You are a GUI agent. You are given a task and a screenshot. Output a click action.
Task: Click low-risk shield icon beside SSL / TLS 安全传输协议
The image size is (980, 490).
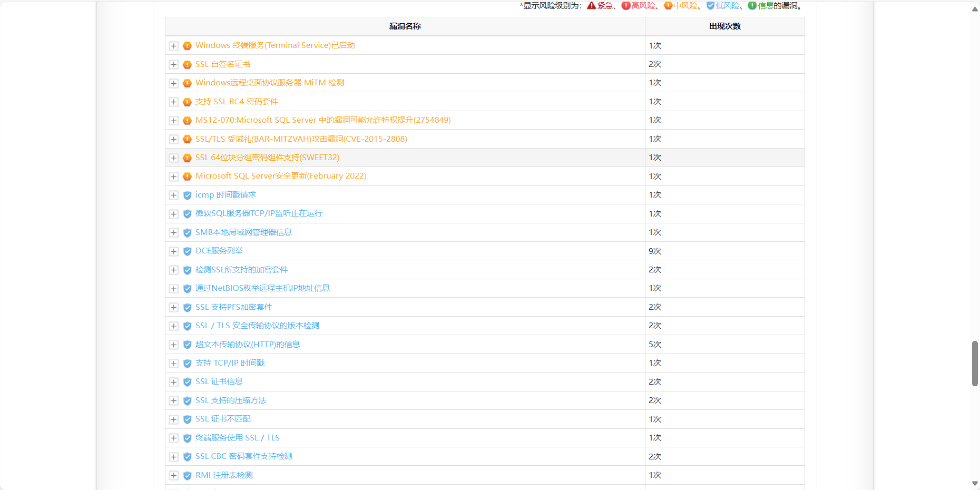tap(187, 326)
